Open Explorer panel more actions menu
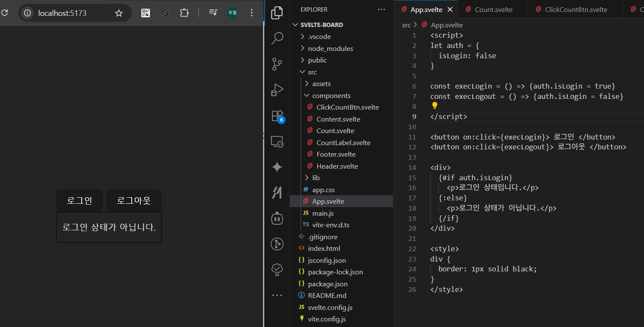 tap(381, 9)
